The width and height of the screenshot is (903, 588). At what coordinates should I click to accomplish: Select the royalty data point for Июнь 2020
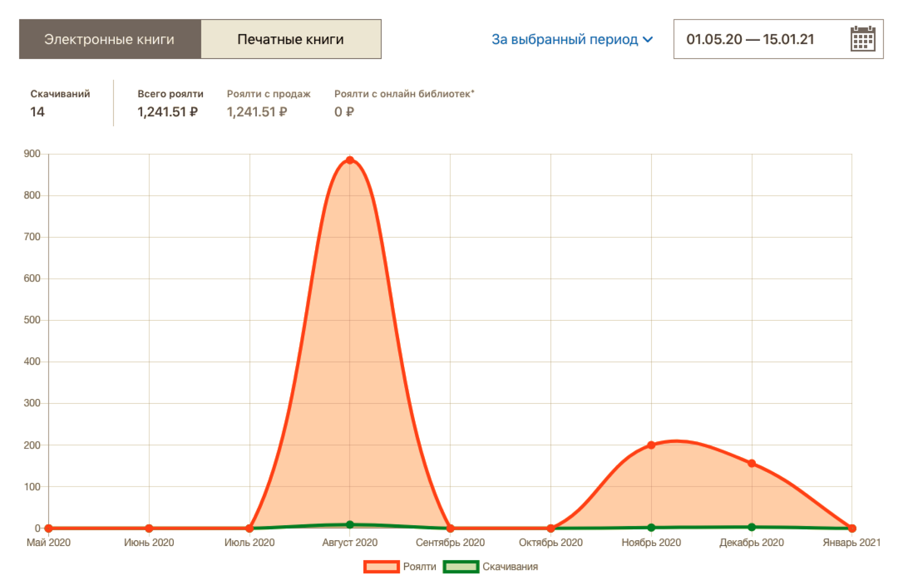149,528
